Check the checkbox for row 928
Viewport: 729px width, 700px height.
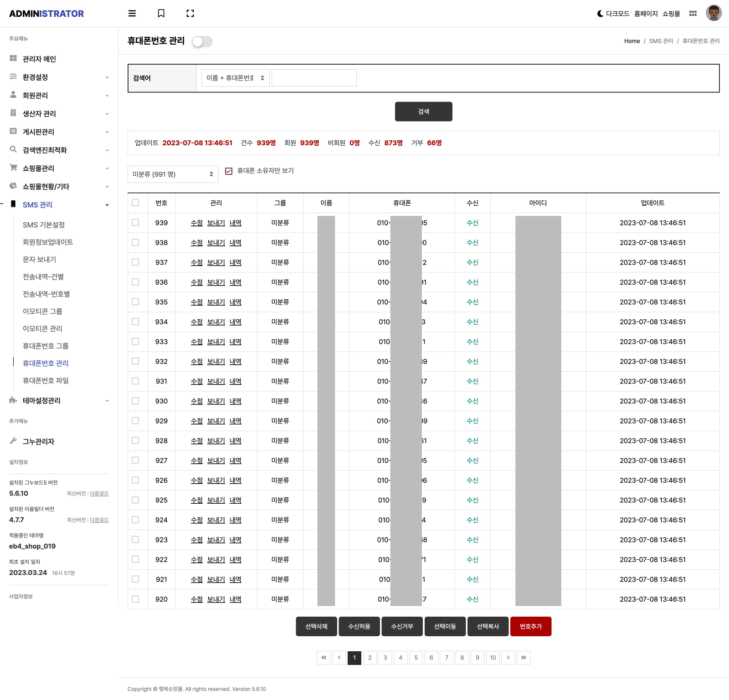(135, 440)
